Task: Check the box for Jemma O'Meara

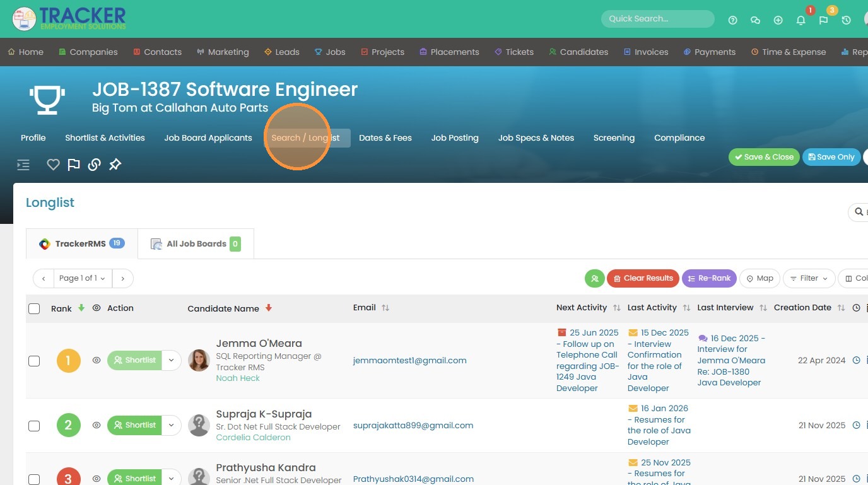Action: (34, 361)
